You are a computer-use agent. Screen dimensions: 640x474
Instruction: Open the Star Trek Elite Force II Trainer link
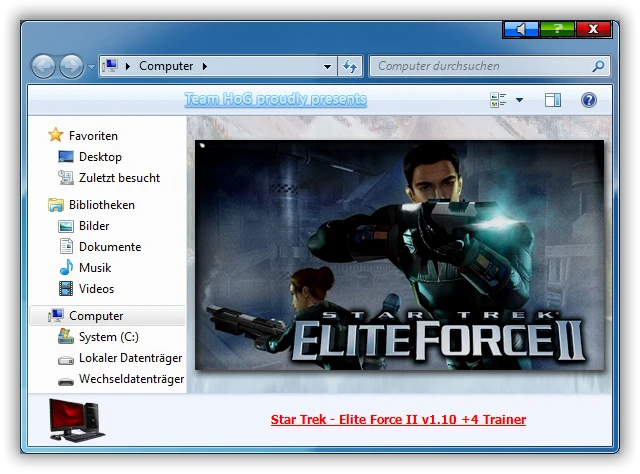(x=398, y=420)
